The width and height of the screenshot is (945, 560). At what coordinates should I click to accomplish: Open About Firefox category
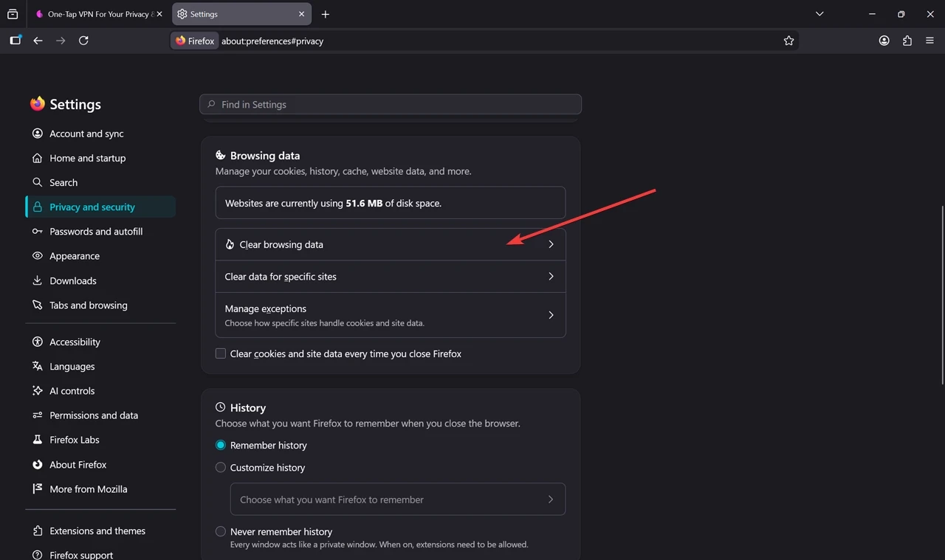pyautogui.click(x=100, y=464)
